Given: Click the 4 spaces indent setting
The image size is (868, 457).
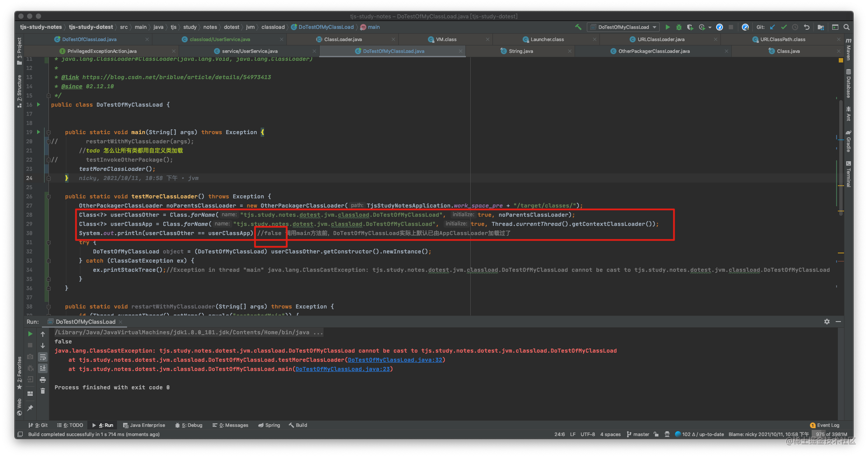Looking at the screenshot, I should tap(610, 434).
